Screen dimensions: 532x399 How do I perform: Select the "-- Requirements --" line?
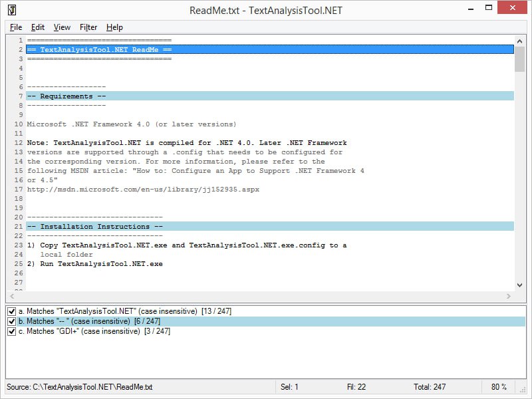pyautogui.click(x=66, y=96)
